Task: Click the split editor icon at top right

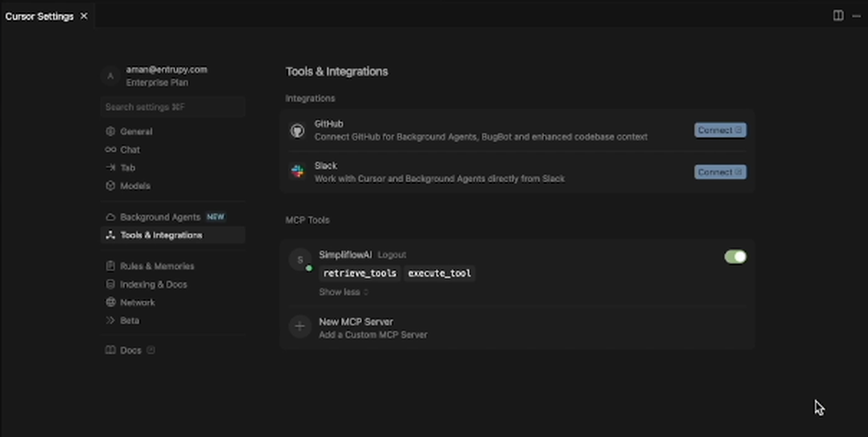Action: click(x=838, y=16)
